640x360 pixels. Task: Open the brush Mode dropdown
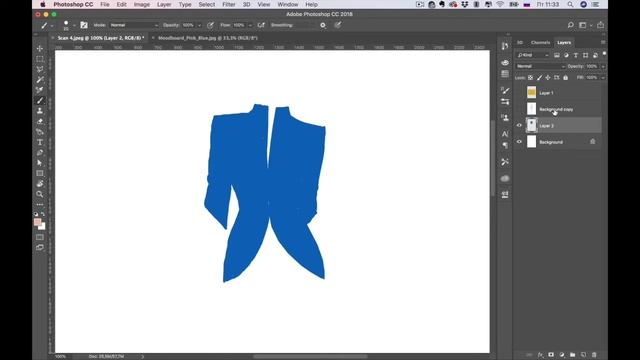[134, 25]
